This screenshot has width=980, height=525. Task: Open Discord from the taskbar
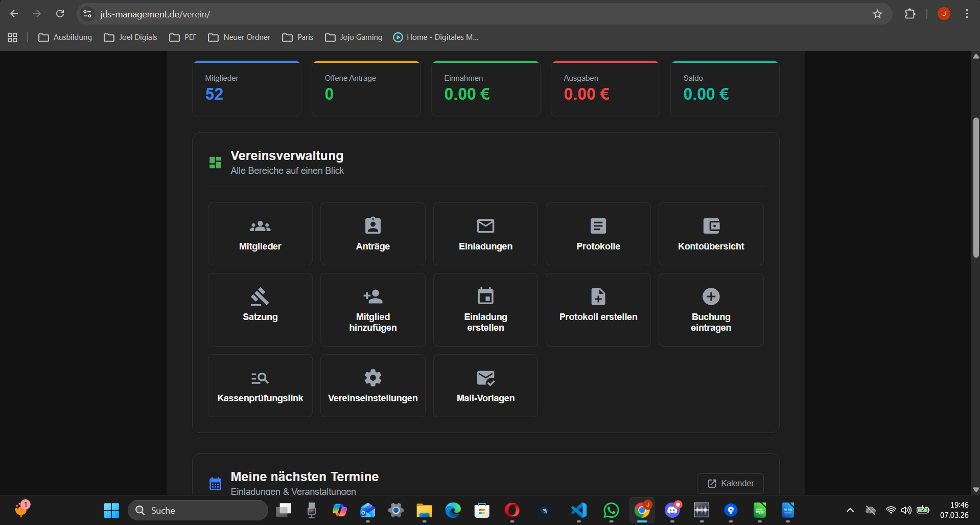point(672,510)
